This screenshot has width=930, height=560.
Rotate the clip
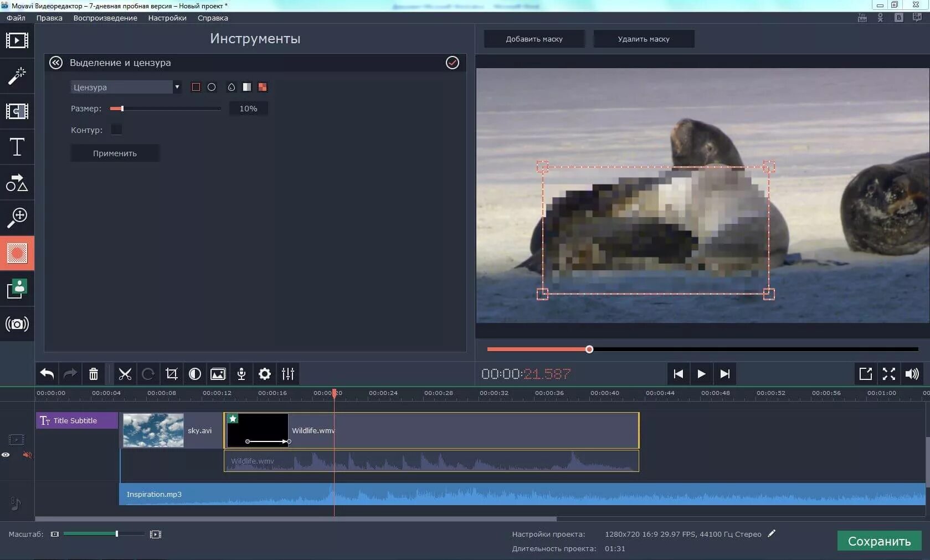[148, 374]
